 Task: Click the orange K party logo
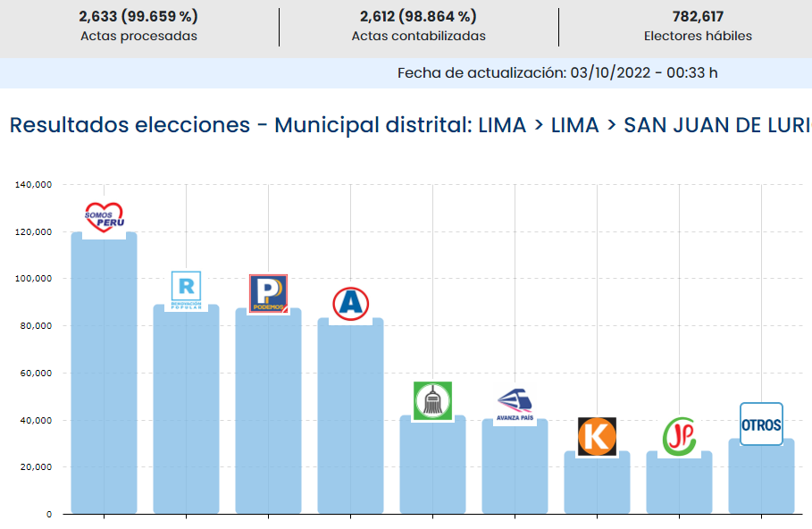pyautogui.click(x=597, y=436)
